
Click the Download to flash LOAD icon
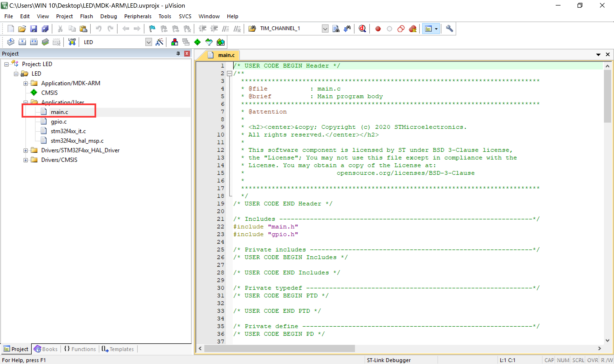(x=72, y=42)
